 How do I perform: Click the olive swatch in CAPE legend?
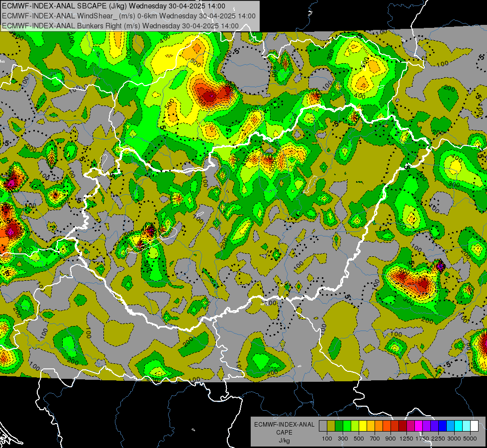click(331, 426)
